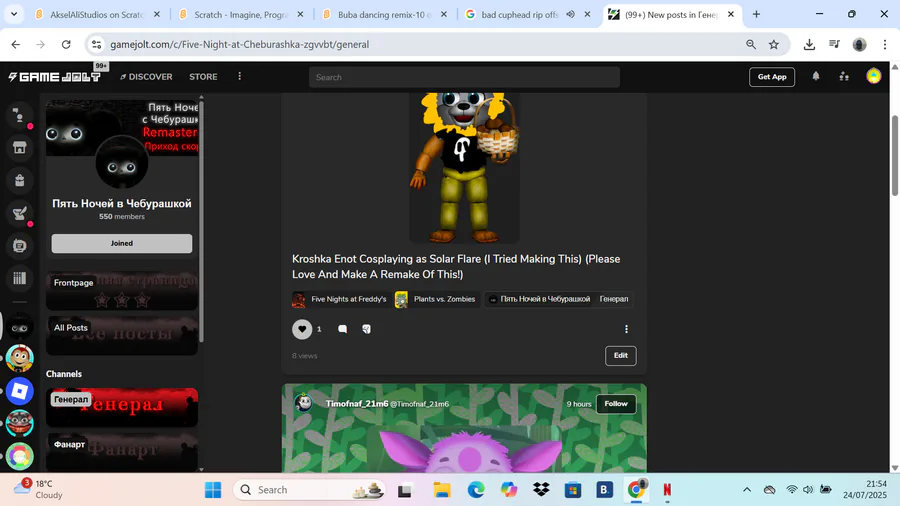Follow Timofnaf_21m6
Screen dimensions: 900x506
click(616, 404)
